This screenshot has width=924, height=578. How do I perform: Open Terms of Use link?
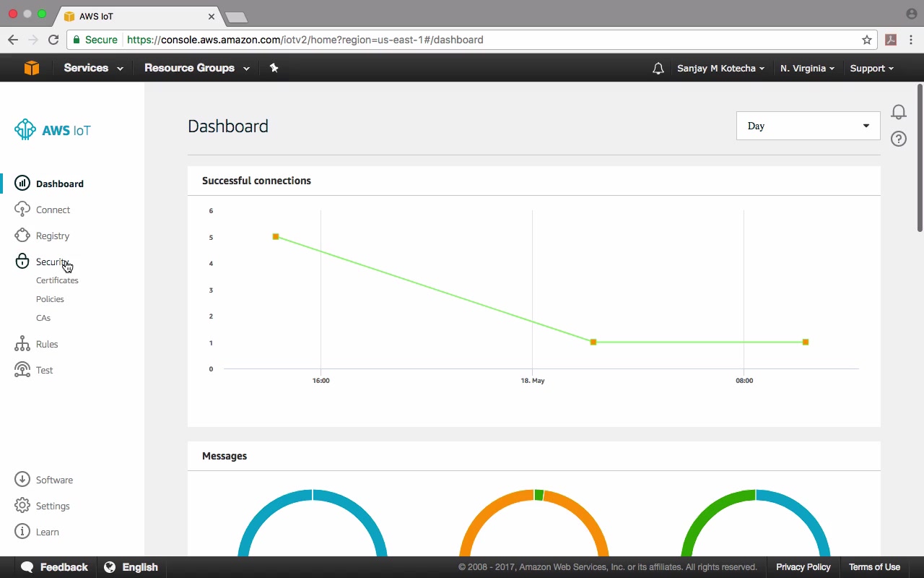pyautogui.click(x=874, y=567)
